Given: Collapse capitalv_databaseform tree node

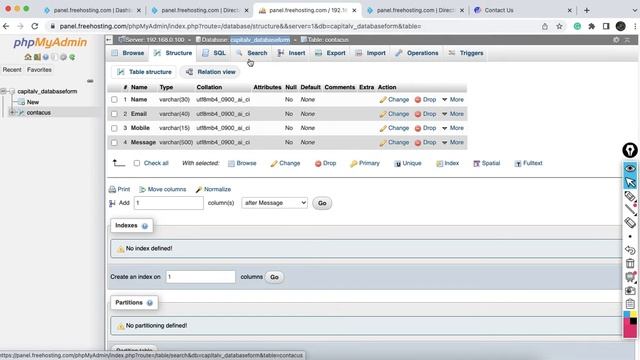Looking at the screenshot, I should (x=4, y=91).
